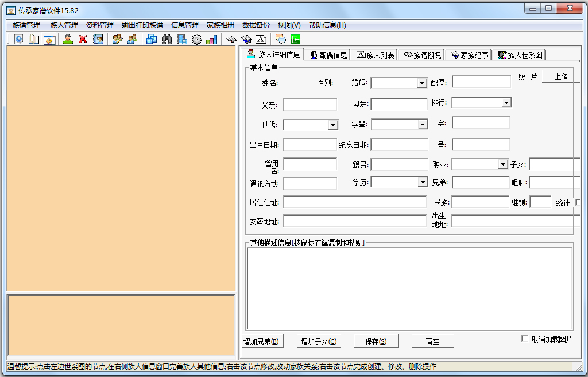This screenshot has height=377, width=588.
Task: Click the 其他描述信息 text area
Action: [409, 288]
